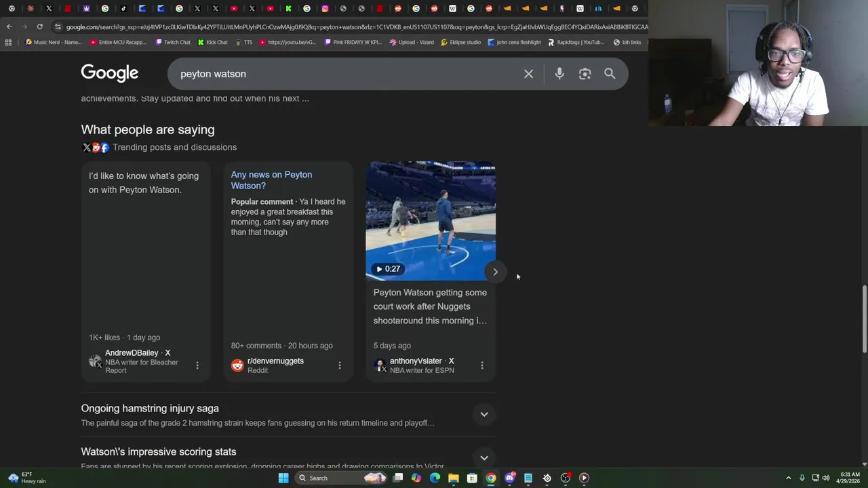Advance the carousel with the next arrow
The height and width of the screenshot is (488, 868).
click(495, 272)
